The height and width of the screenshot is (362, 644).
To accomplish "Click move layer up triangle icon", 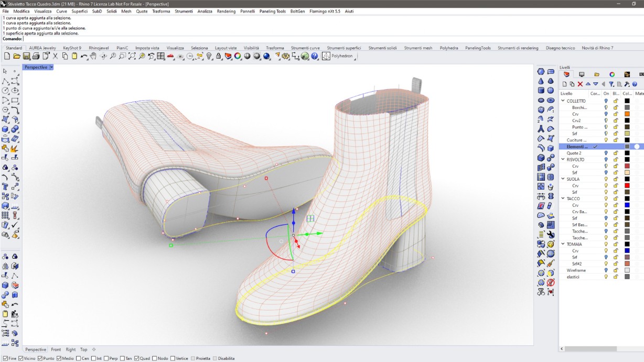I will coord(588,84).
